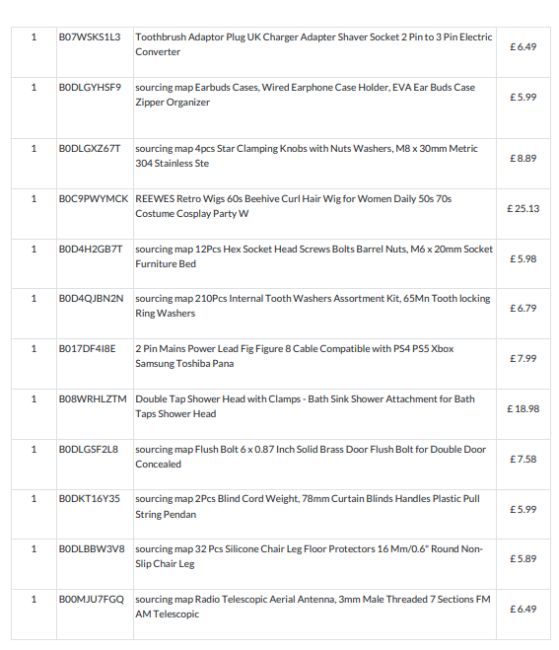Click the £18.98 price cell

(523, 409)
